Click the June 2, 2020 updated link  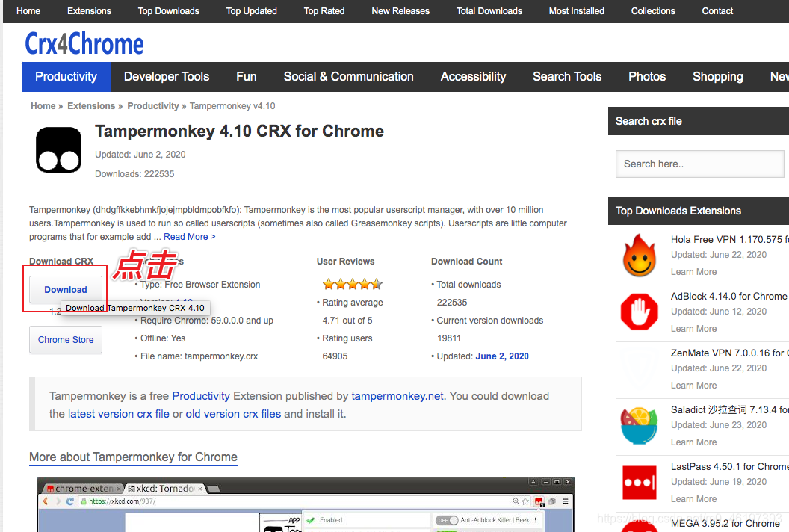tap(502, 356)
